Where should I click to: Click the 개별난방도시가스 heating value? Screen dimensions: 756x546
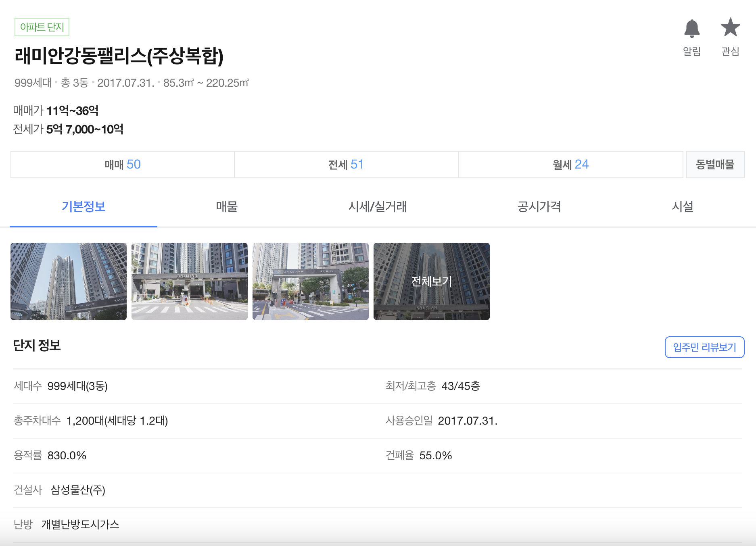coord(80,524)
